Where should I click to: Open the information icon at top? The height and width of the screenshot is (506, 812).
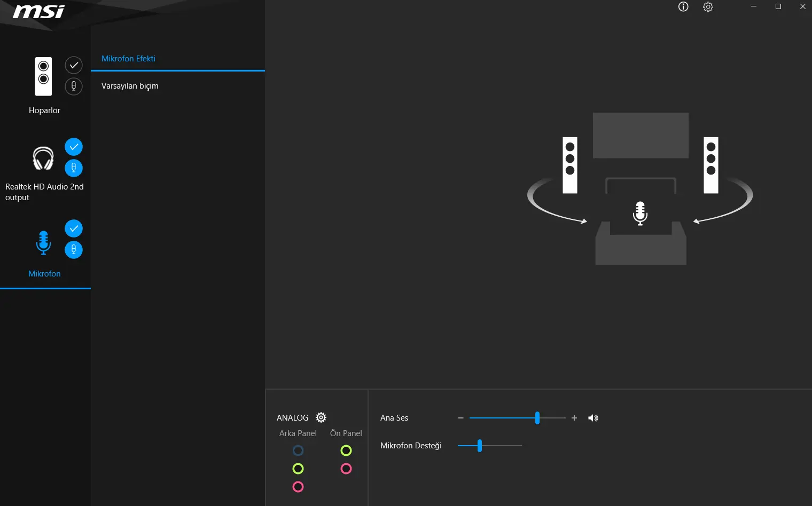pyautogui.click(x=683, y=6)
